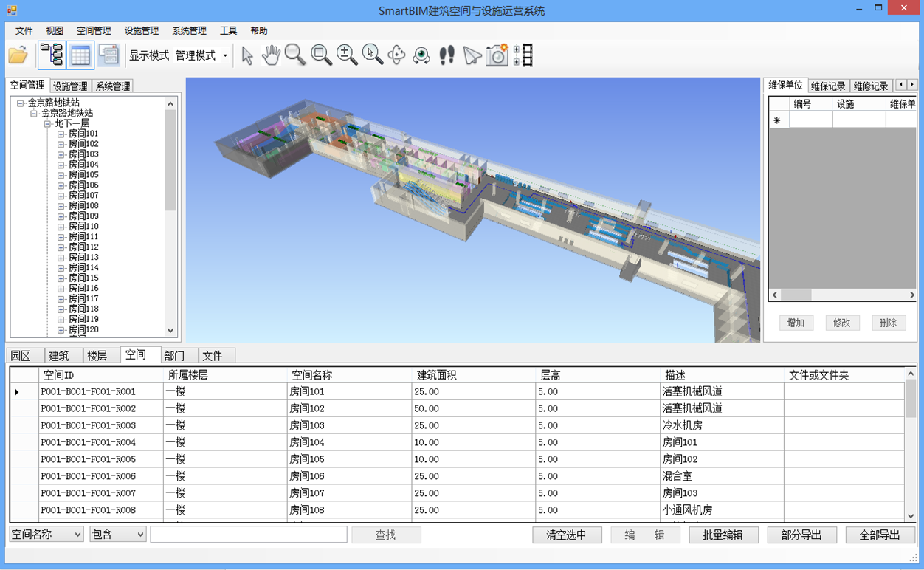This screenshot has height=570, width=924.
Task: Select the arrow pointer tool
Action: (x=247, y=55)
